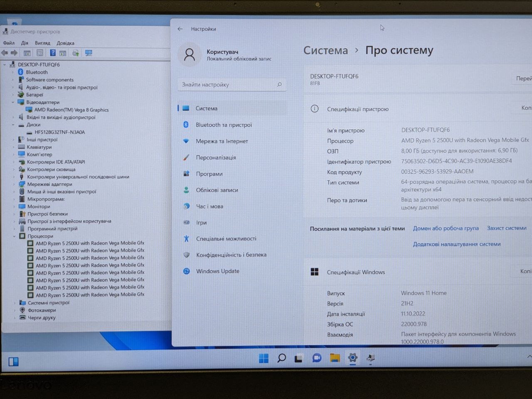Viewport: 532px width, 399px height.
Task: Click user avatar icon in Settings
Action: (x=190, y=55)
